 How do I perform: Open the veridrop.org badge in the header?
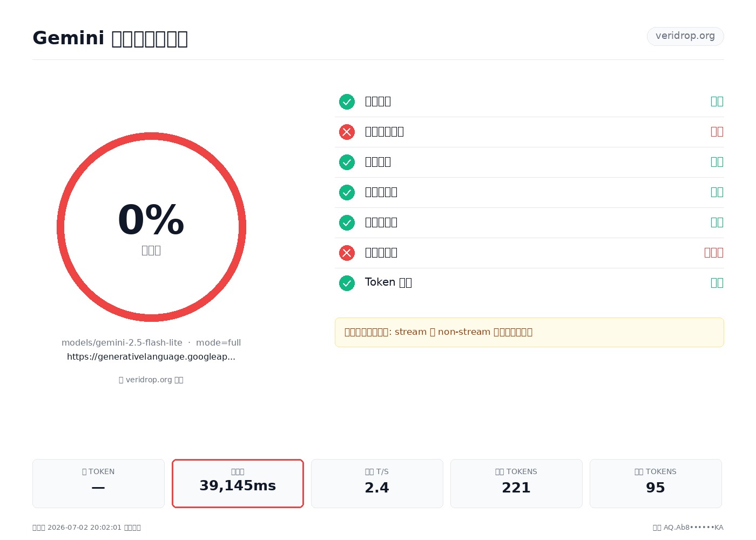click(685, 36)
